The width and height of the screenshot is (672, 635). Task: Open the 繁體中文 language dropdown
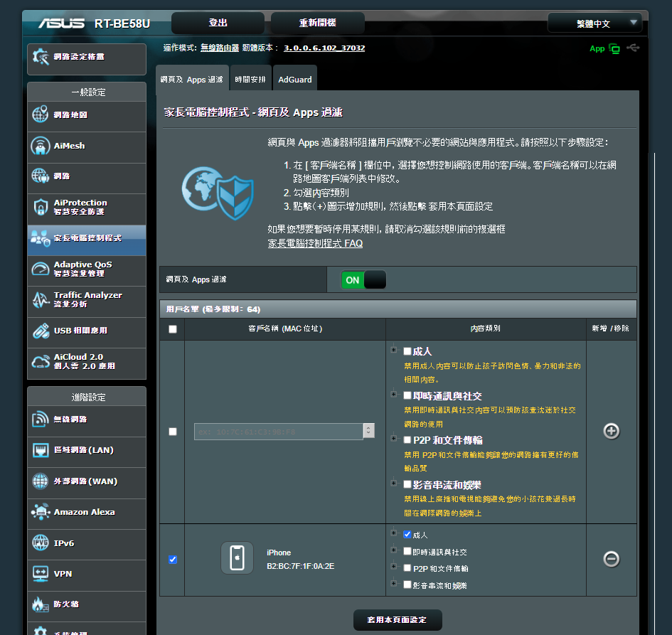tap(595, 23)
